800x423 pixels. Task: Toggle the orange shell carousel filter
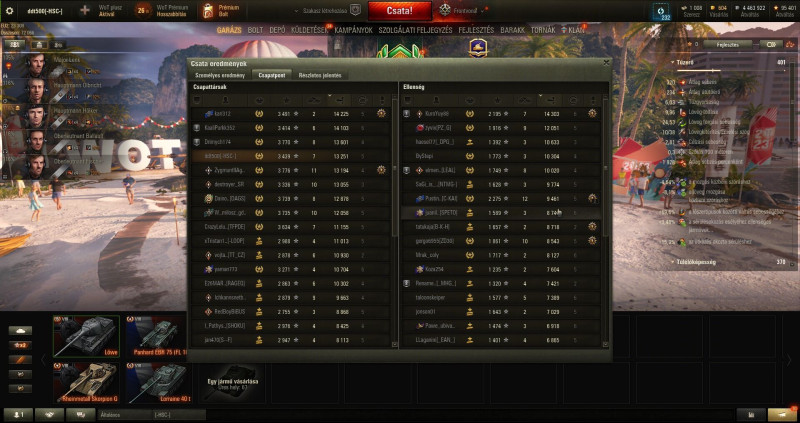pos(20,360)
